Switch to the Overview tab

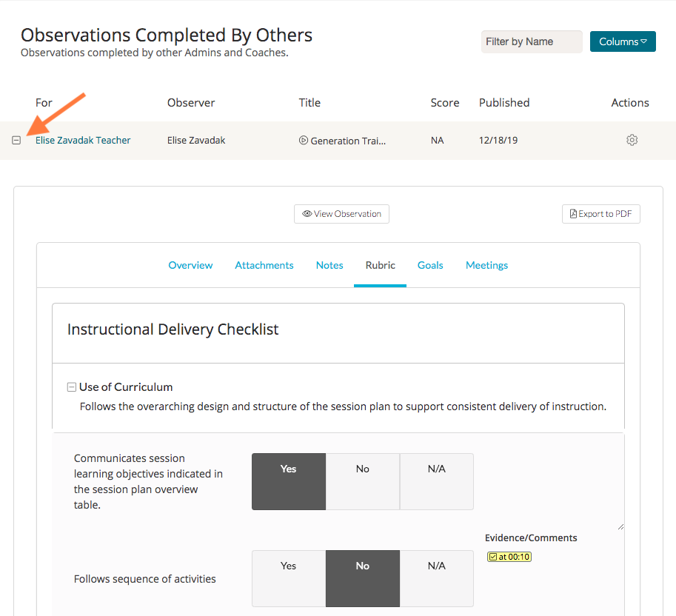point(190,265)
